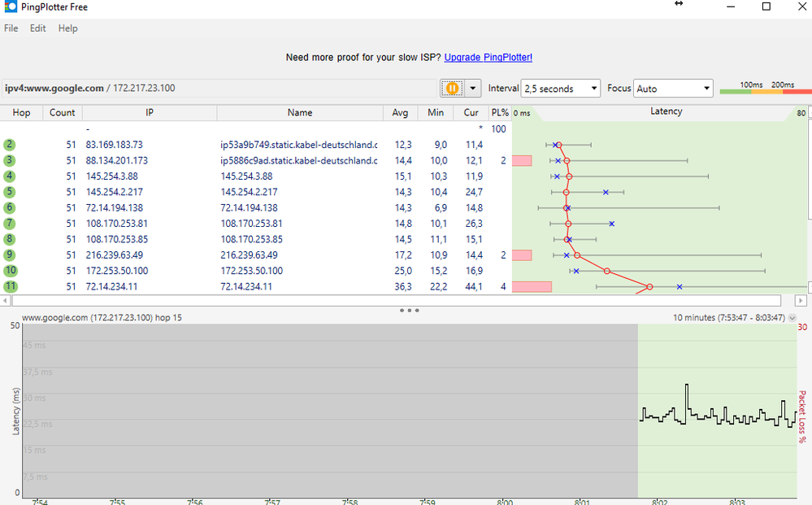Click IP cell 172.253.50.100

point(116,270)
